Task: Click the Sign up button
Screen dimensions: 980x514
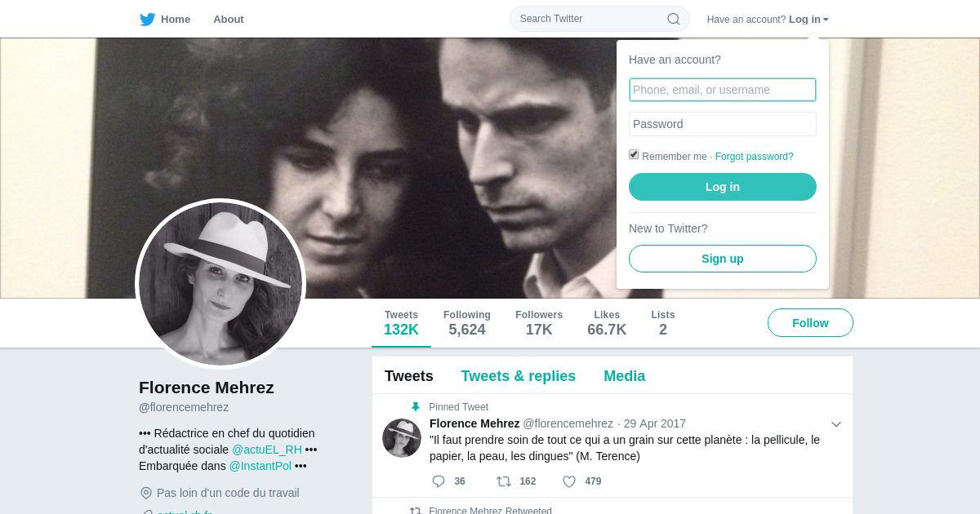Action: tap(723, 259)
